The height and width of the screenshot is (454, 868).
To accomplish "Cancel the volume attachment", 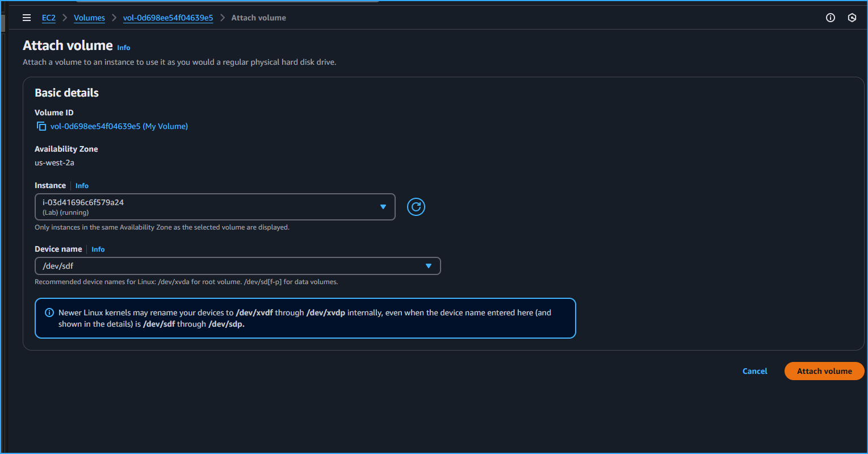I will point(754,370).
